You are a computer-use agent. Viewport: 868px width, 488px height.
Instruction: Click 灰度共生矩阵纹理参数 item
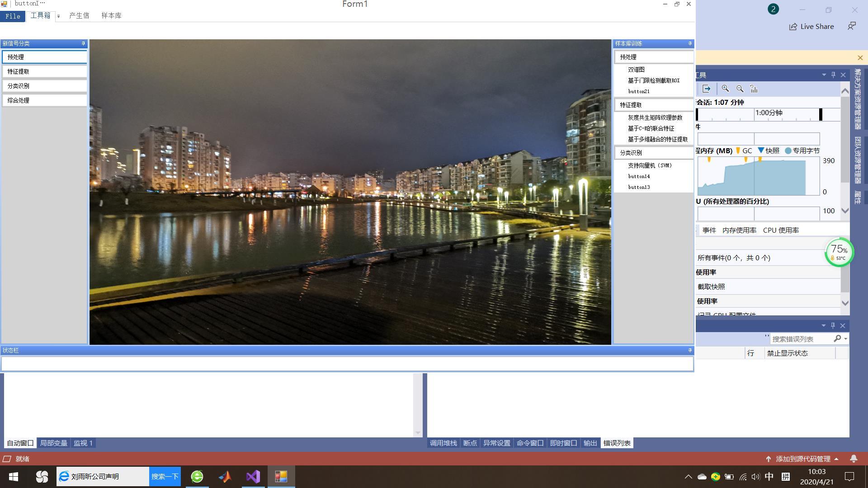click(655, 117)
